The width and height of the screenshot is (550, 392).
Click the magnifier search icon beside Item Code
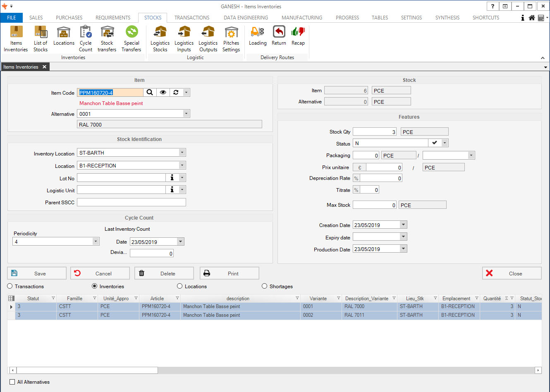pyautogui.click(x=150, y=93)
